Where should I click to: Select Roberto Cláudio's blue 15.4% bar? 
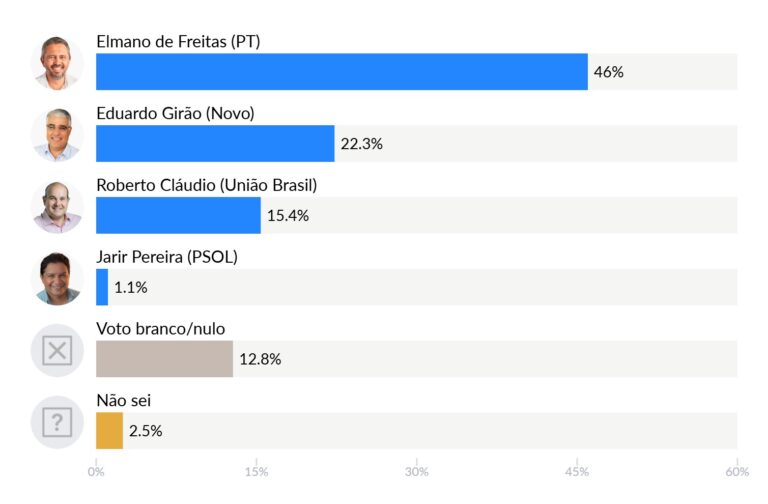[x=178, y=216]
